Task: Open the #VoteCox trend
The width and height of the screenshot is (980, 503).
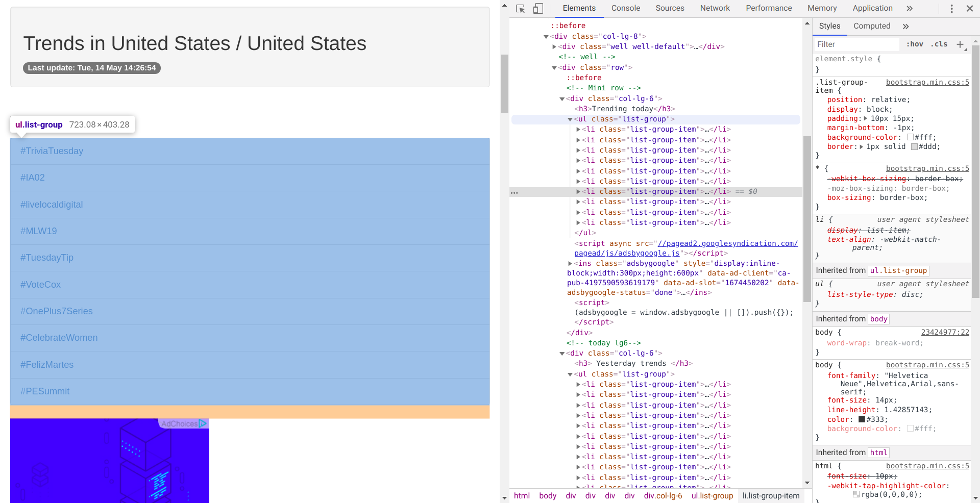Action: click(x=40, y=285)
